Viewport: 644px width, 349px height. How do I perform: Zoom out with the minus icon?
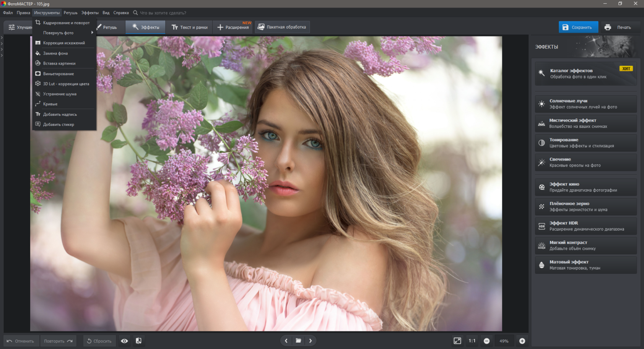click(x=486, y=341)
